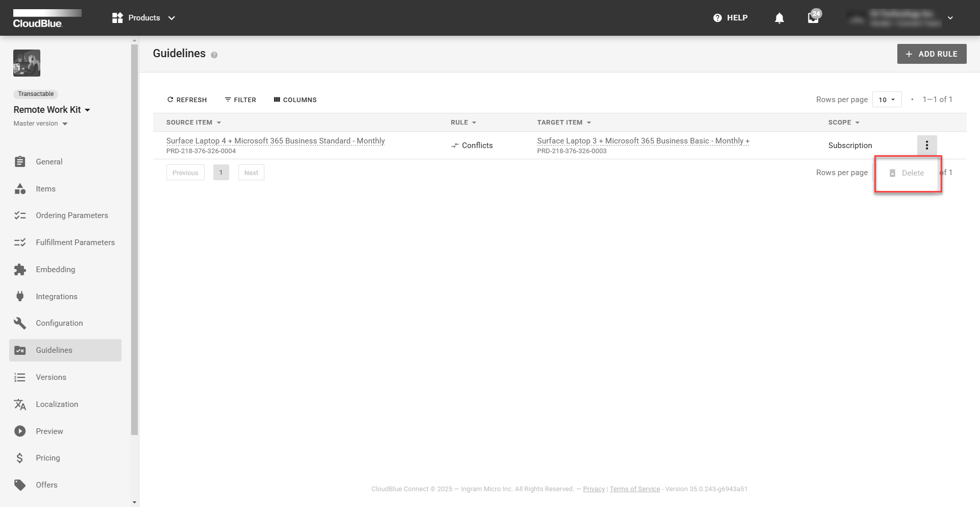Click the Integrations plug icon
Viewport: 980px width, 507px height.
20,297
